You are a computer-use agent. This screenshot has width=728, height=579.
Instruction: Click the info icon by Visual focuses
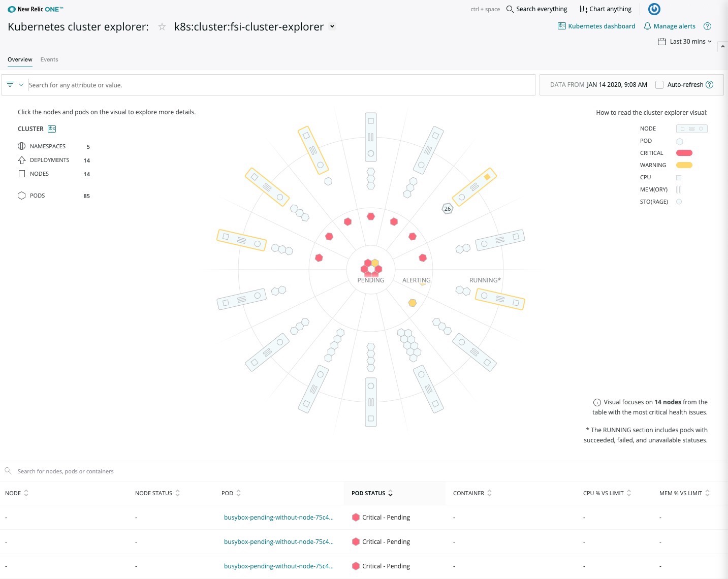[597, 402]
